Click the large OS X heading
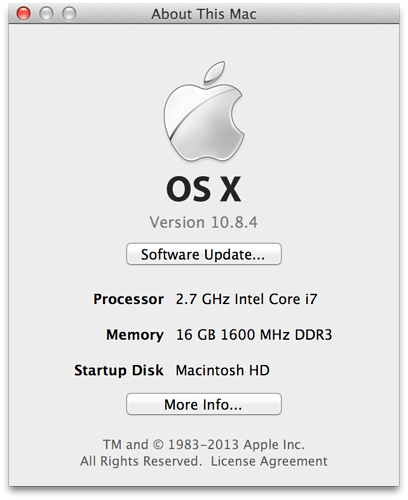The height and width of the screenshot is (500, 408). 204,189
